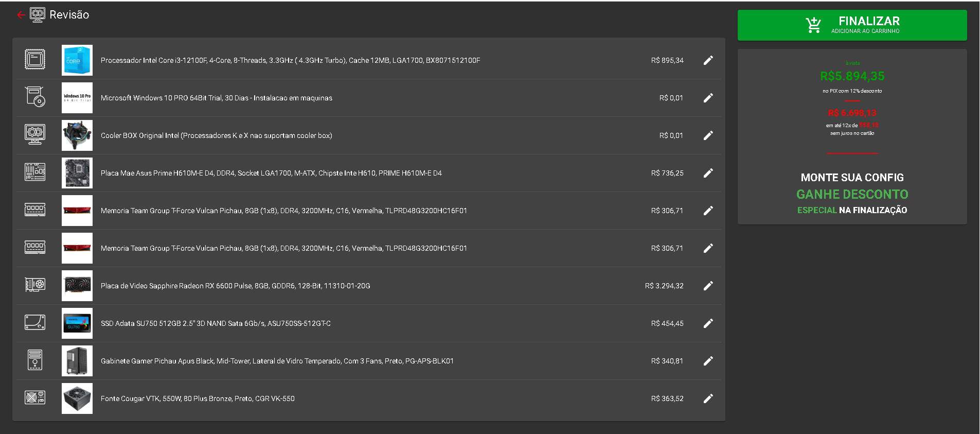Edit the Sapphire Radeon RX 6600 item
The width and height of the screenshot is (980, 434).
coord(708,286)
